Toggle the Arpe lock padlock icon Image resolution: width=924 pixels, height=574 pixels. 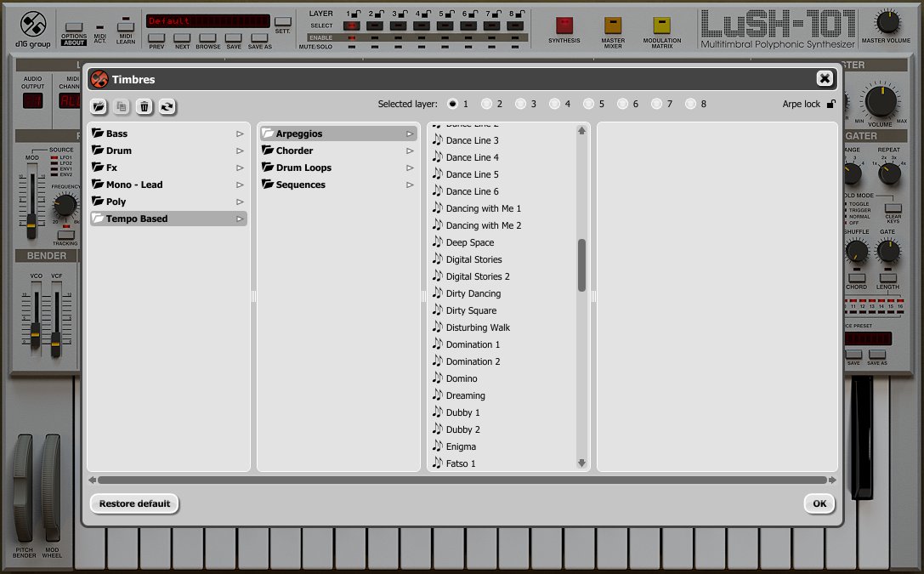pyautogui.click(x=830, y=104)
